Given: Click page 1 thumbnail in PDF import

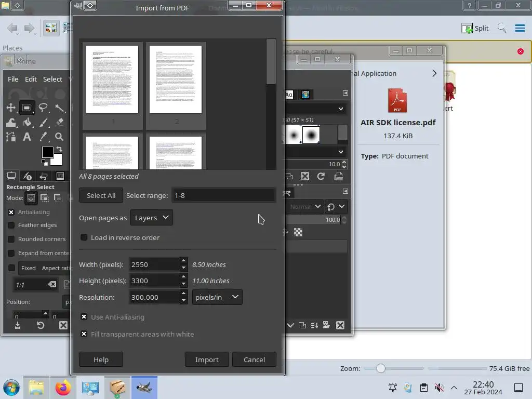Looking at the screenshot, I should (112, 79).
